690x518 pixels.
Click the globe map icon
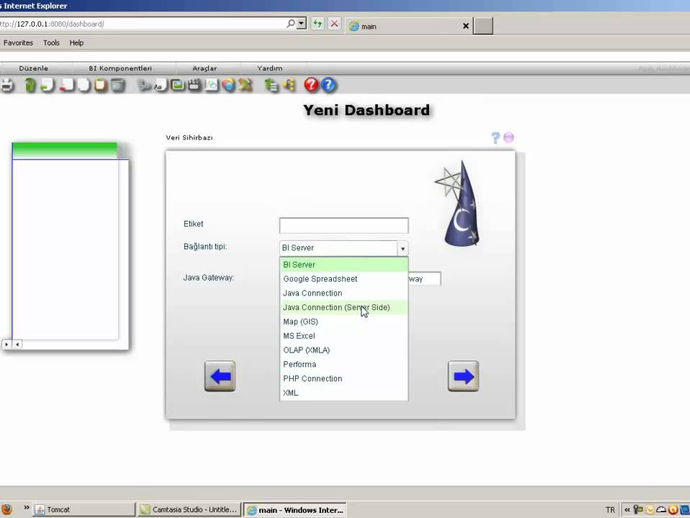tap(228, 85)
